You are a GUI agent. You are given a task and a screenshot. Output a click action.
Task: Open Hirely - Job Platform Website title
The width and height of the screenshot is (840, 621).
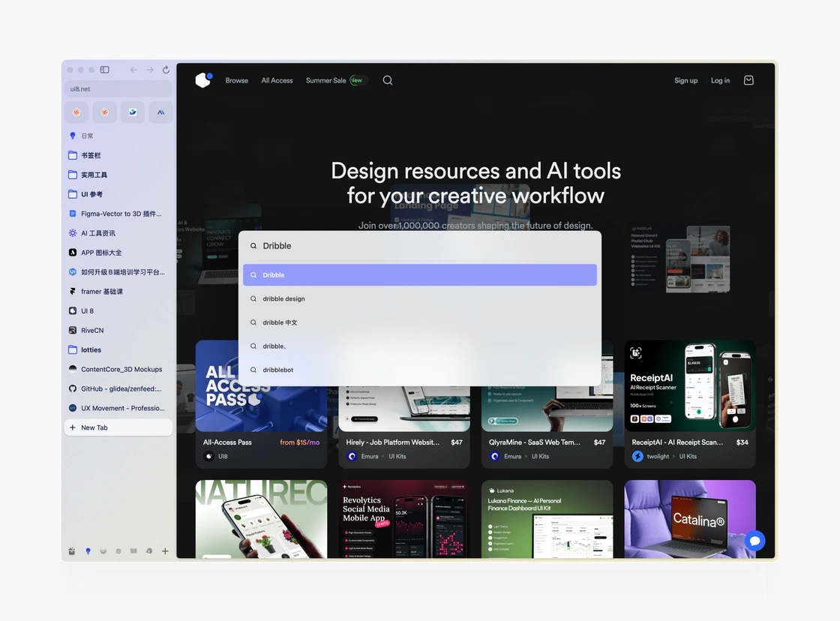point(393,442)
